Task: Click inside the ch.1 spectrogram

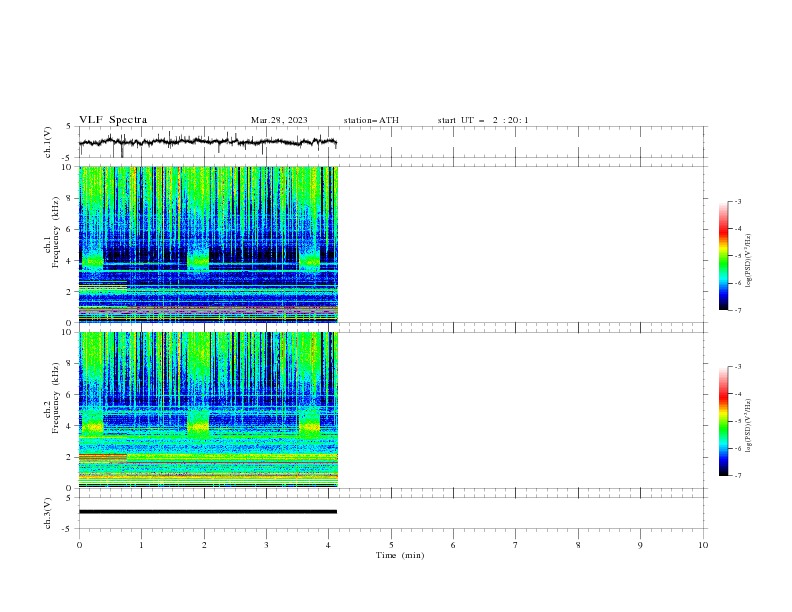Action: click(x=208, y=244)
